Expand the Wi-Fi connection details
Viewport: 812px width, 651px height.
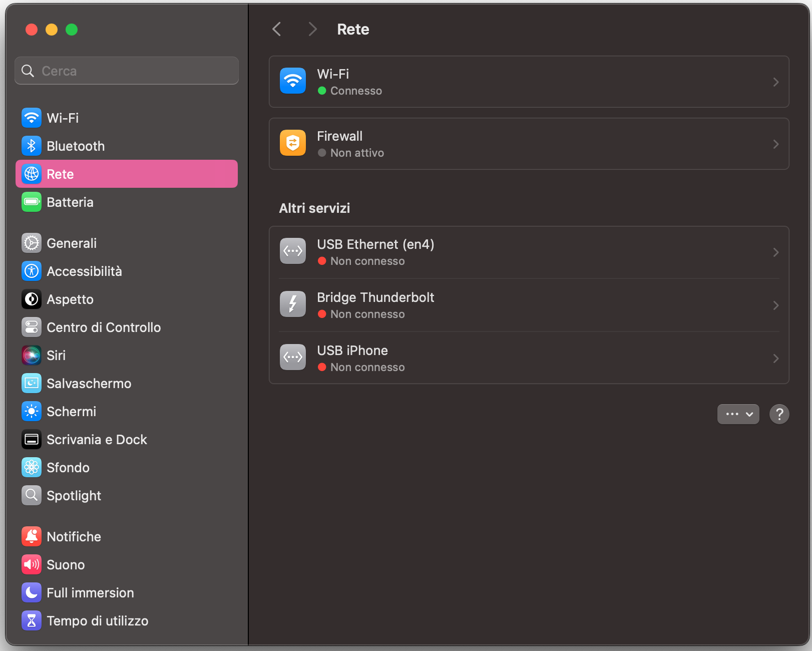[775, 82]
